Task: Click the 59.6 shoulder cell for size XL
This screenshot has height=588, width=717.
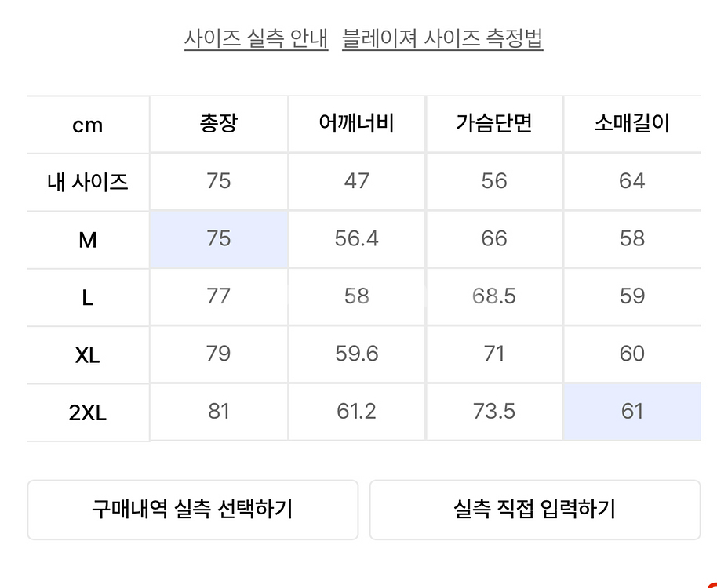Action: coord(357,354)
